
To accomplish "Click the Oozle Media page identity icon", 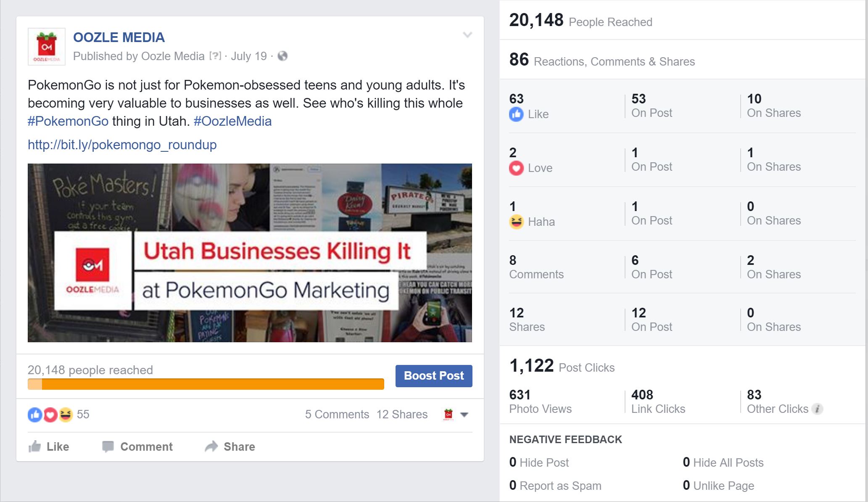I will 449,415.
